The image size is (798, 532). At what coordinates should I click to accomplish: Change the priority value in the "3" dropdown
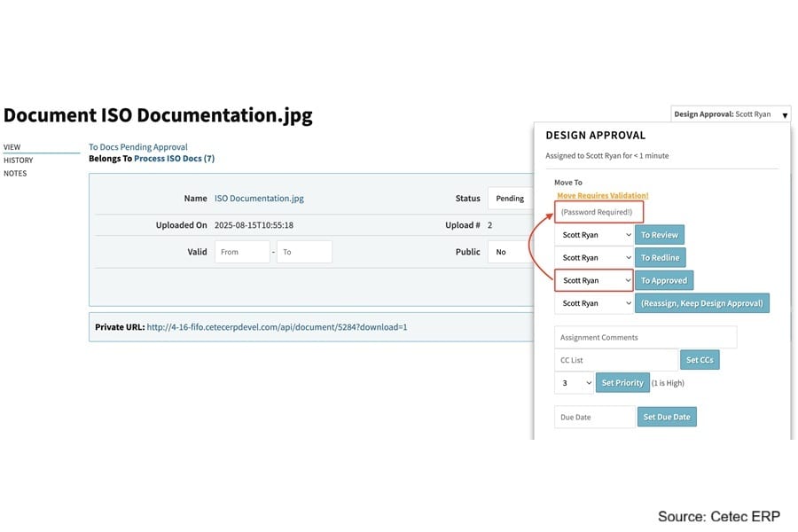(x=575, y=382)
